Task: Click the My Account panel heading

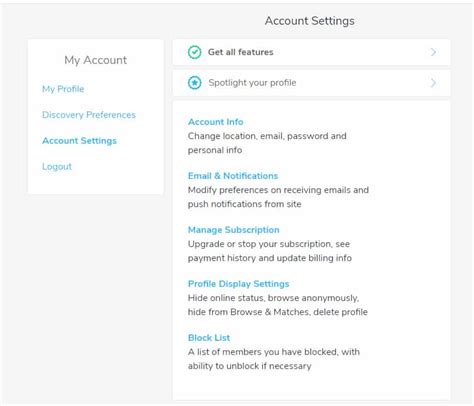Action: click(96, 60)
